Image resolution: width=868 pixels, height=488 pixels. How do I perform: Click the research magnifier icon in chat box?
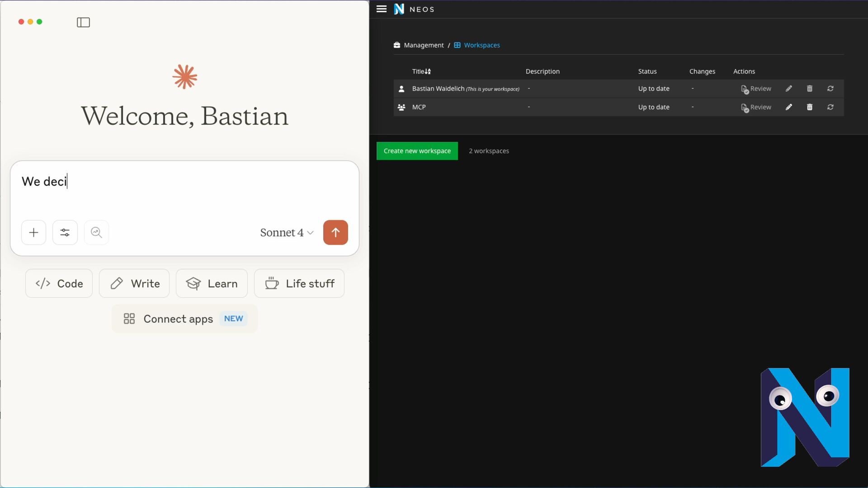pyautogui.click(x=96, y=232)
